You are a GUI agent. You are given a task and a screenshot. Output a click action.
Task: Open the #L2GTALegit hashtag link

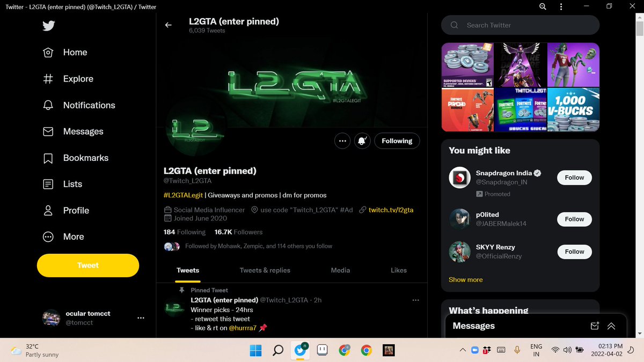point(183,195)
